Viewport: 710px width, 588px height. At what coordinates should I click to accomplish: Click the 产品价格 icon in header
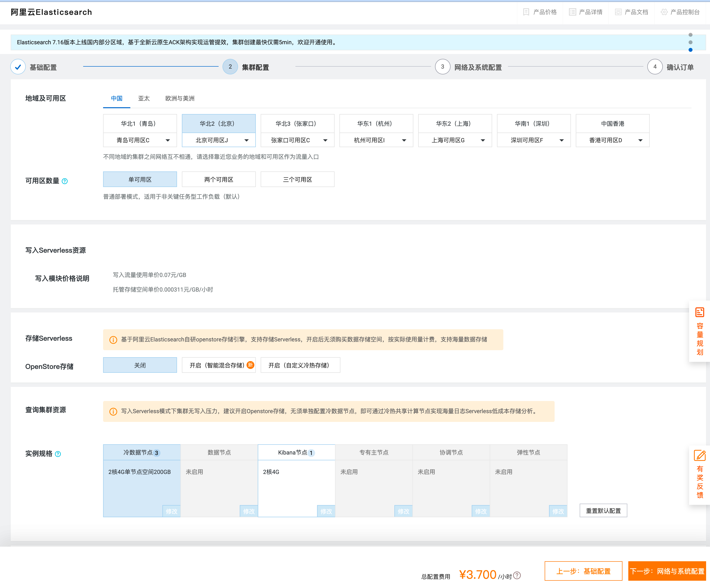(526, 12)
